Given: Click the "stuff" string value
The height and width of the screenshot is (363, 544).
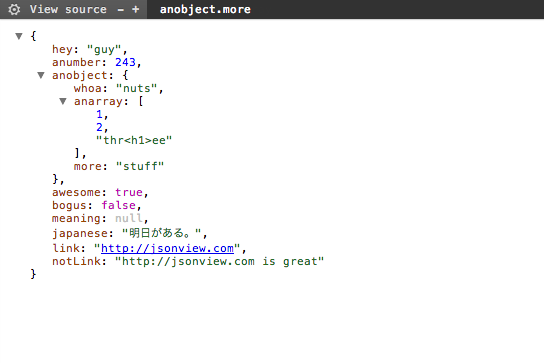Looking at the screenshot, I should [140, 166].
